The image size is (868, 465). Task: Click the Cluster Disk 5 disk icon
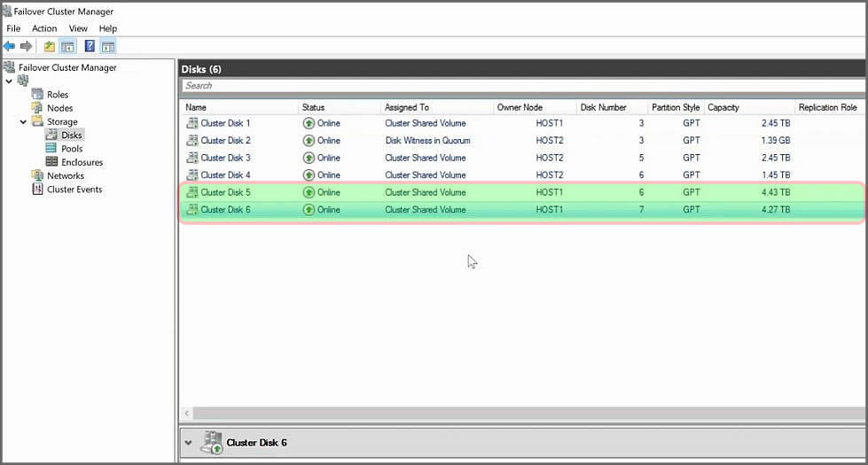(x=192, y=192)
